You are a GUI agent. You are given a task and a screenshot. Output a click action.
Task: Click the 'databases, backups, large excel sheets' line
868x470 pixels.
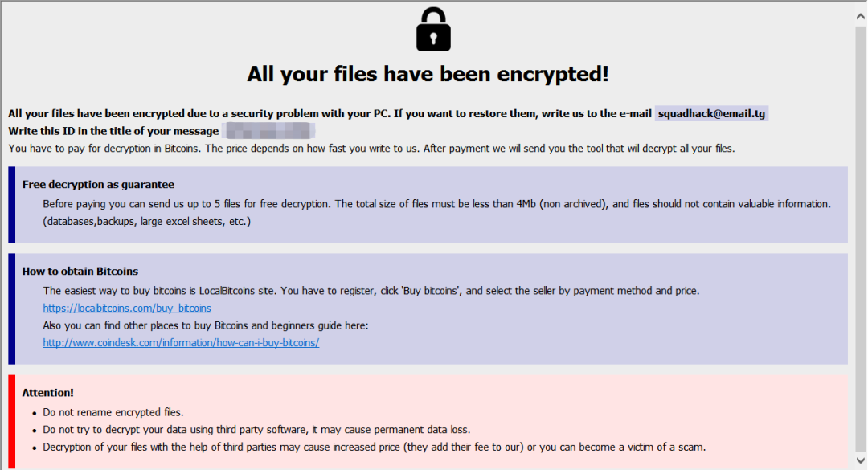point(147,221)
